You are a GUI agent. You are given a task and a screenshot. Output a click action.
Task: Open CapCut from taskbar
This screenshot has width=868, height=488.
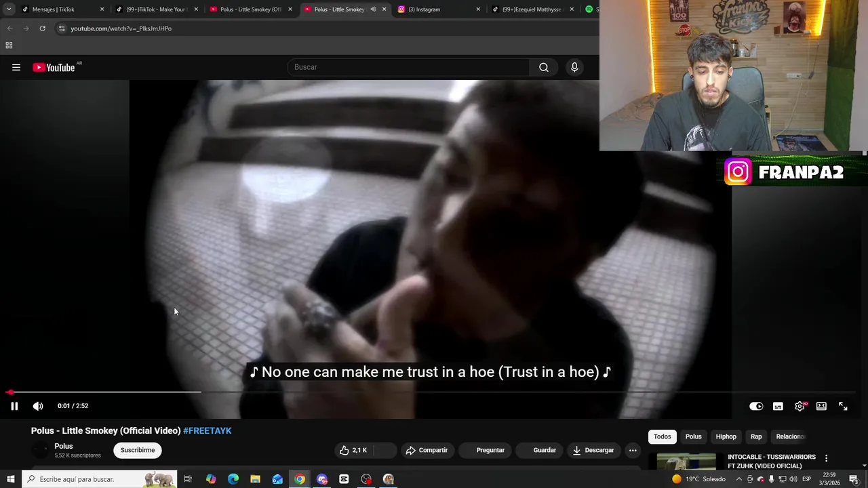pyautogui.click(x=344, y=479)
